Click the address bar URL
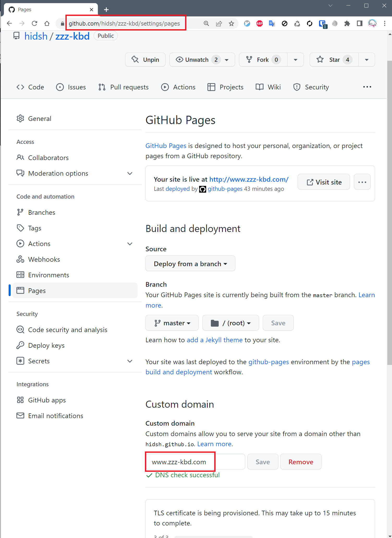 click(x=124, y=23)
